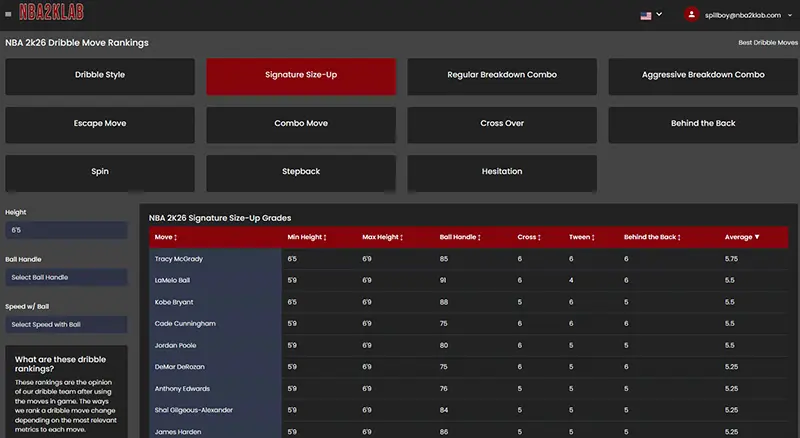
Task: Sort table by Move column arrows
Action: [x=176, y=237]
